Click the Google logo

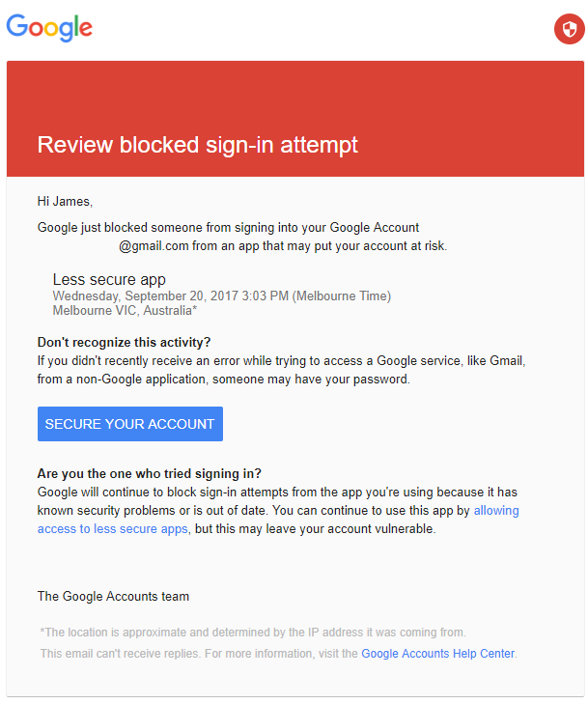tap(49, 28)
